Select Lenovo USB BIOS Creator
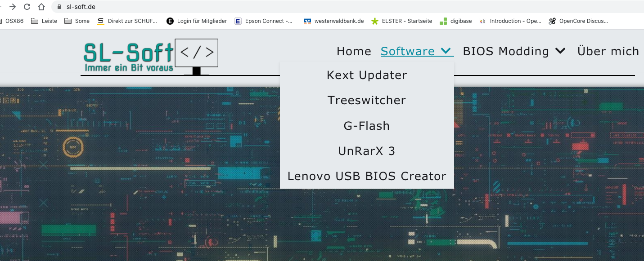Screen dimensions: 644x261 (367, 176)
